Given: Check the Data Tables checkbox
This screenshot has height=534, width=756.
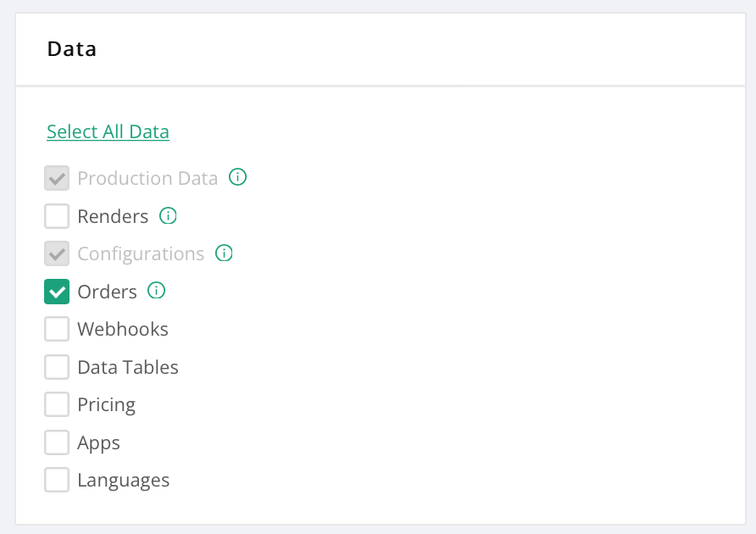Looking at the screenshot, I should 57,367.
